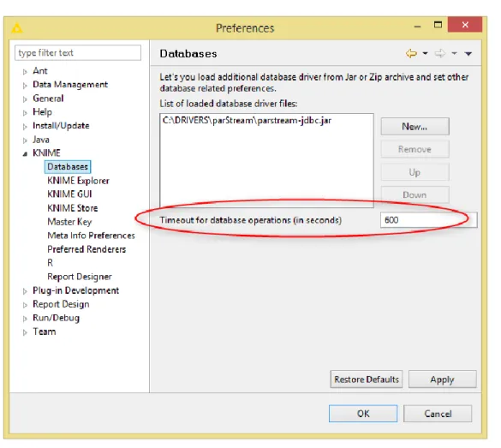Viewport: 501px width, 448px height.
Task: Open KNIME GUI preferences
Action: coord(69,194)
